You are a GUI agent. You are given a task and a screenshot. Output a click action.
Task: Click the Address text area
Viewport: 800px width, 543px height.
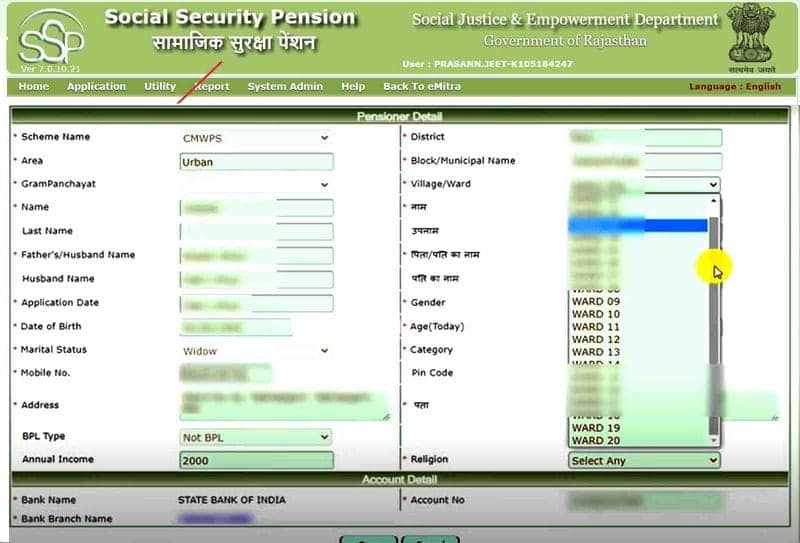(x=285, y=406)
